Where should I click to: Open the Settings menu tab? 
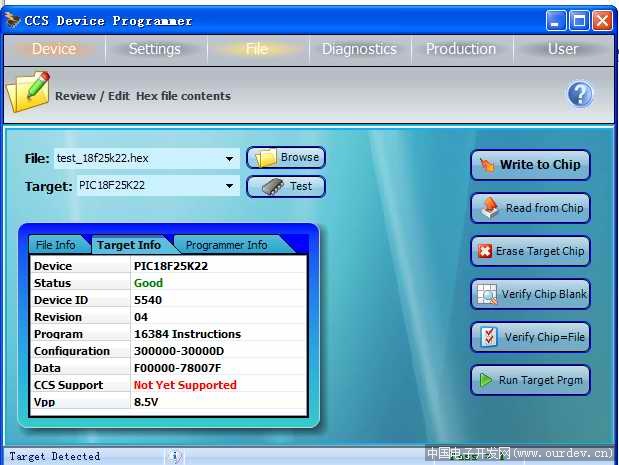[155, 49]
